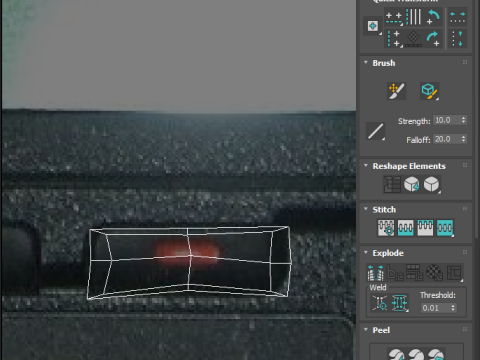Click the fully teal Stitch Custom icon
The height and width of the screenshot is (360, 480).
[x=445, y=228]
